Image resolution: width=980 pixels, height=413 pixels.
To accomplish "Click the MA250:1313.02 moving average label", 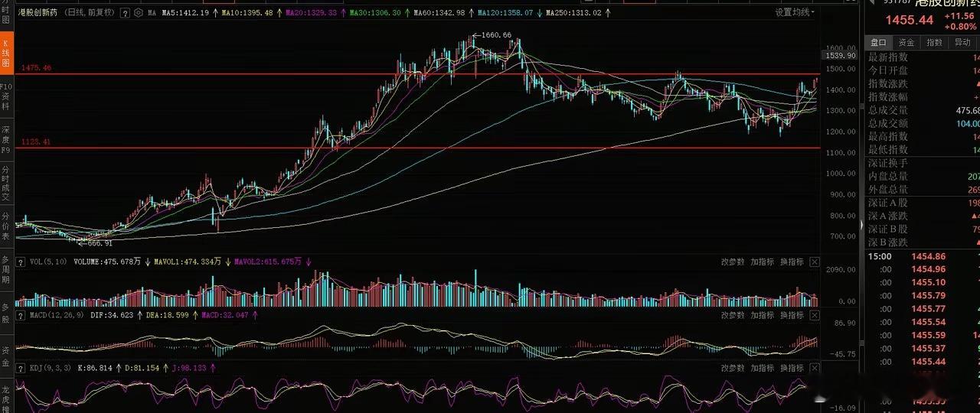I will coord(573,13).
